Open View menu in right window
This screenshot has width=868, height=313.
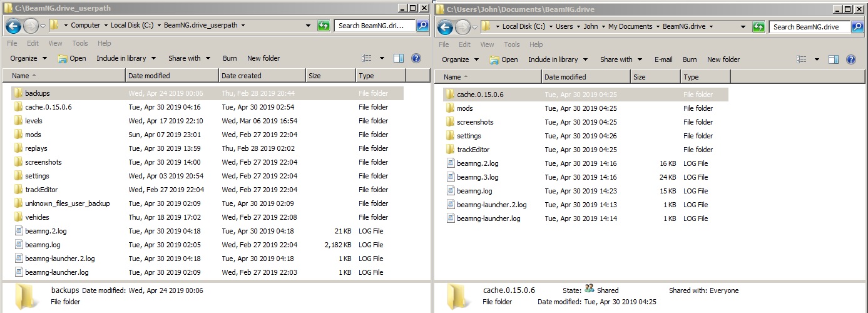tap(488, 44)
